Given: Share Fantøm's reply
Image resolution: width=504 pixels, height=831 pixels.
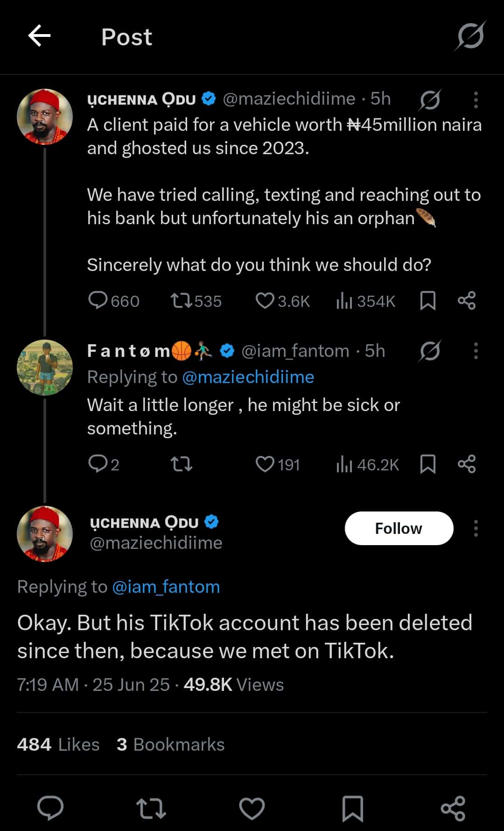Looking at the screenshot, I should (x=466, y=464).
